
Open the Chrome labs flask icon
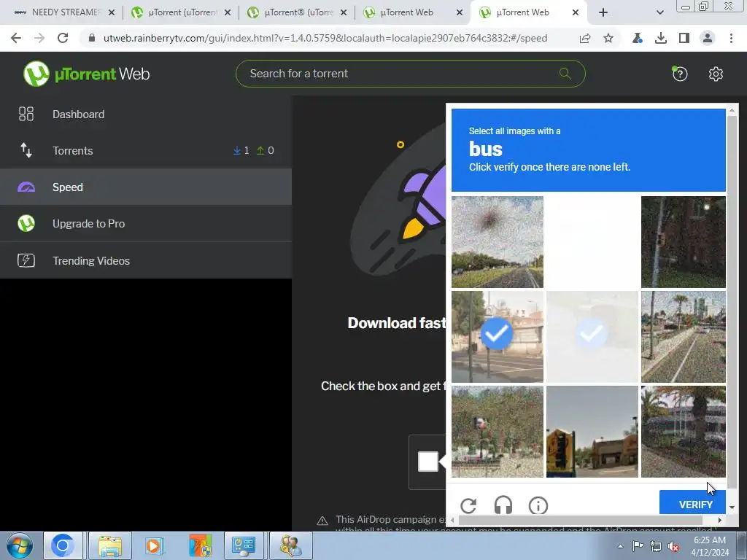637,38
